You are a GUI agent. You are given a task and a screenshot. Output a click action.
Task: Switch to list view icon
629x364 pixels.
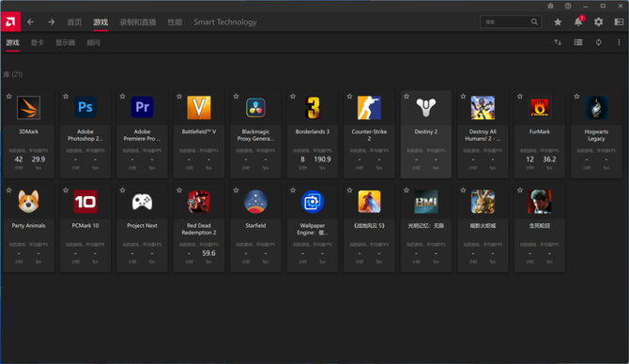(x=578, y=42)
